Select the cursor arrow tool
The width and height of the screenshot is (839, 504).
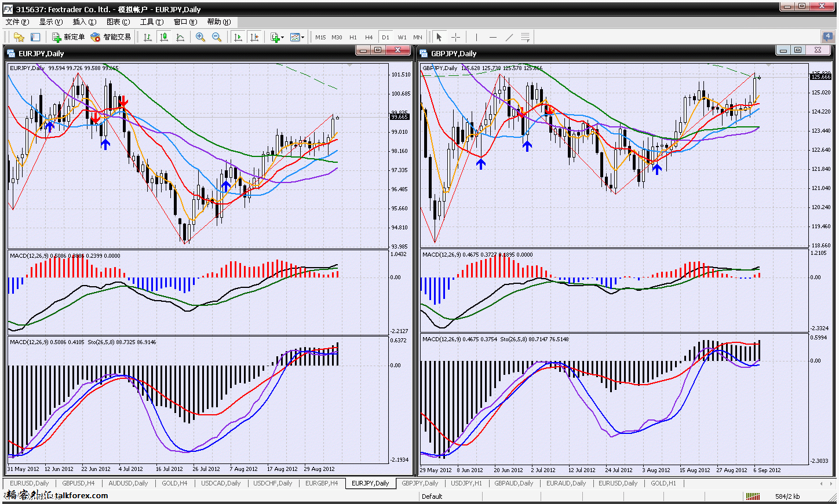point(439,37)
